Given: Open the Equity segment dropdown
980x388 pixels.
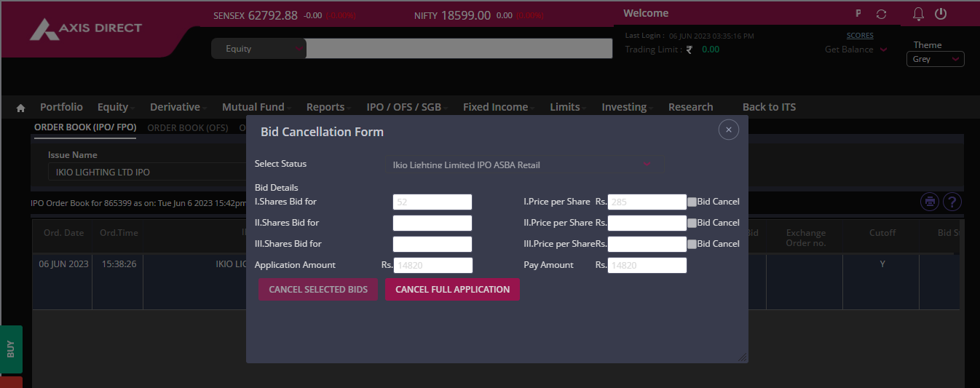Looking at the screenshot, I should pyautogui.click(x=259, y=49).
